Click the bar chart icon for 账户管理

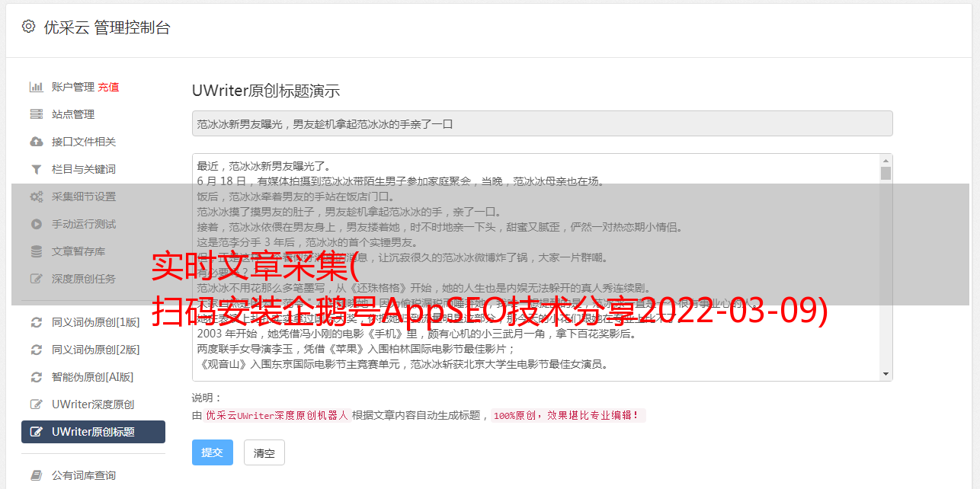pyautogui.click(x=36, y=87)
